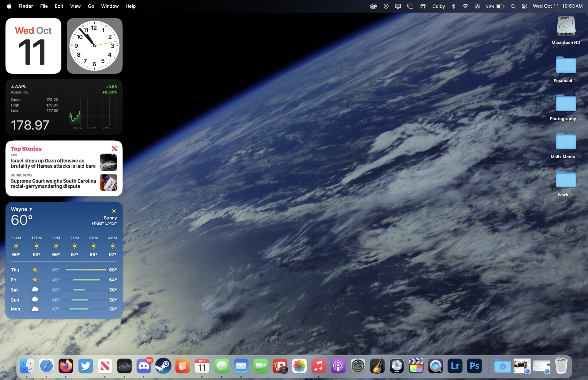Expand Finder Go menu
This screenshot has height=380, width=588.
[x=91, y=6]
